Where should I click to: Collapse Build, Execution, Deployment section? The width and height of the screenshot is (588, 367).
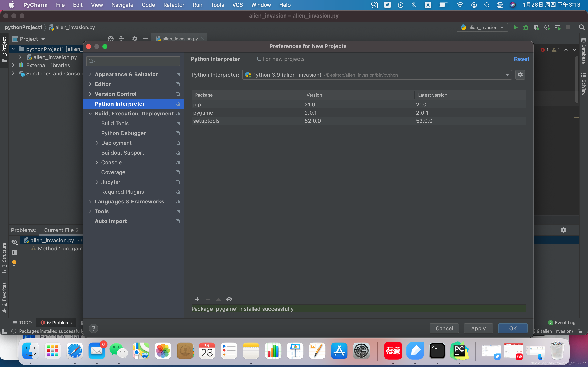click(x=90, y=114)
